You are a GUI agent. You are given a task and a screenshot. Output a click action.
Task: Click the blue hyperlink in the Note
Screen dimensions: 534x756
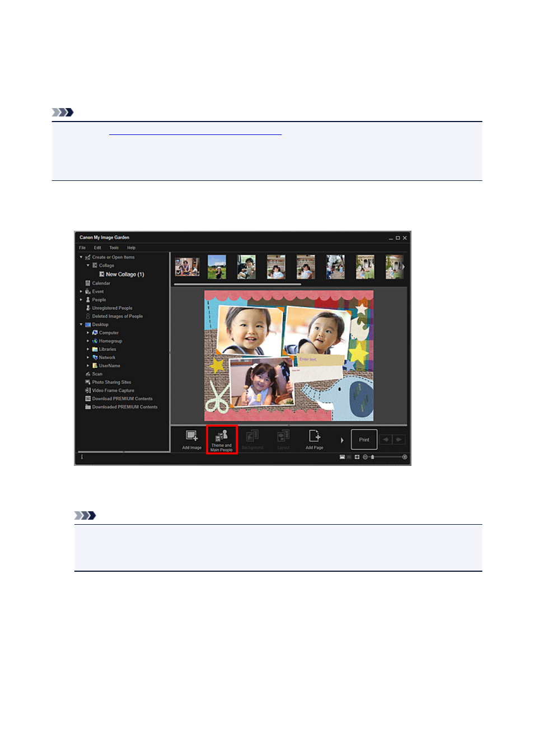[x=195, y=133]
